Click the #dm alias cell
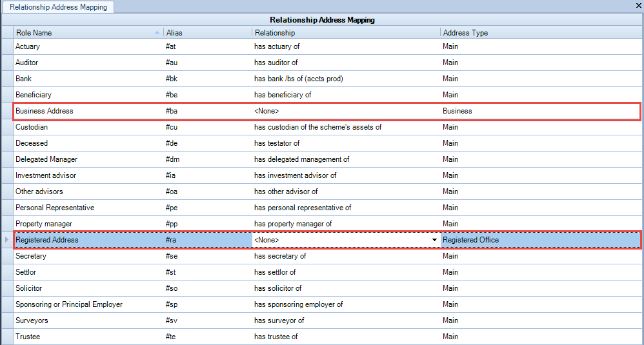This screenshot has width=644, height=345. [x=207, y=159]
